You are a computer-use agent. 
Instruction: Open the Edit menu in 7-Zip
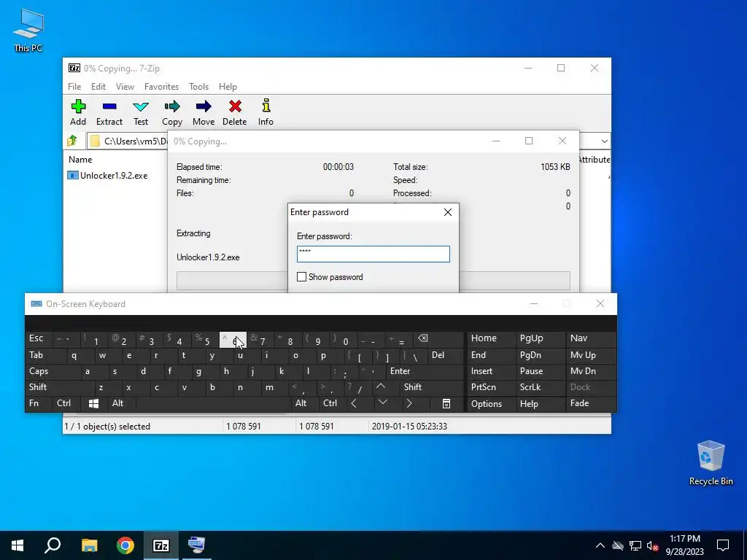pos(98,87)
